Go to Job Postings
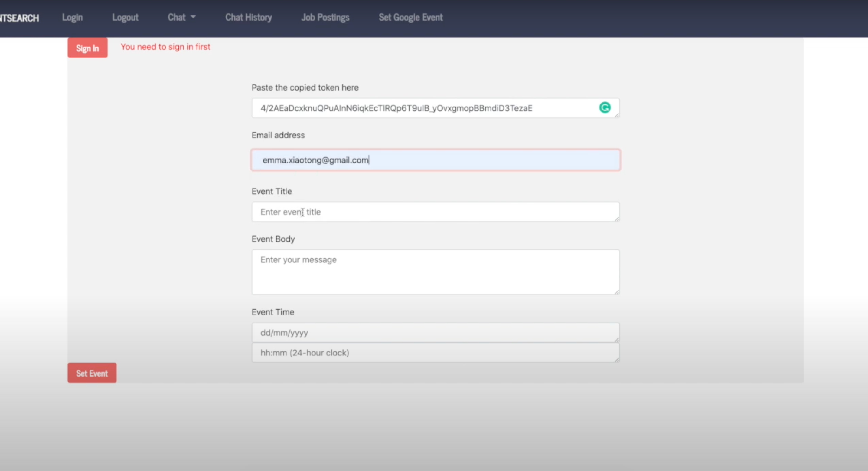 pyautogui.click(x=325, y=18)
